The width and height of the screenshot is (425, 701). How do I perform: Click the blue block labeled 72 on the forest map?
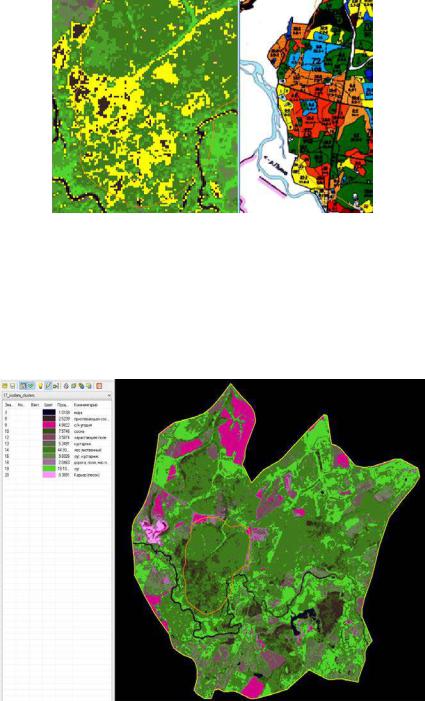tap(317, 59)
